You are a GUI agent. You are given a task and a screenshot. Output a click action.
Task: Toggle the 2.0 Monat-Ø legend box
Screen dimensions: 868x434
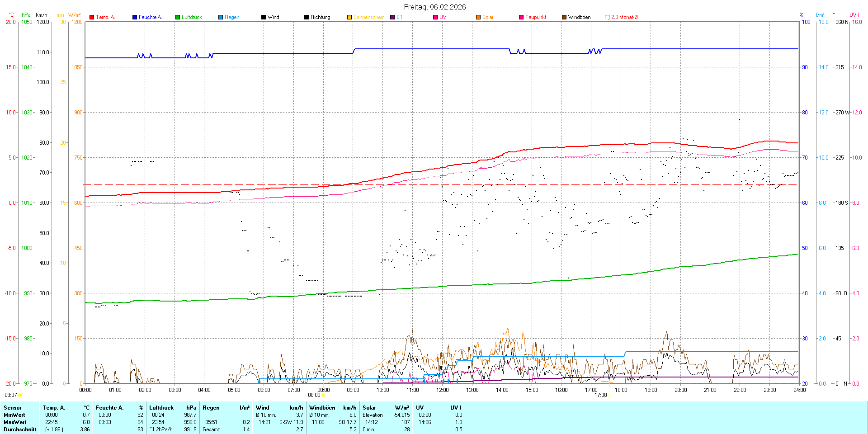607,17
